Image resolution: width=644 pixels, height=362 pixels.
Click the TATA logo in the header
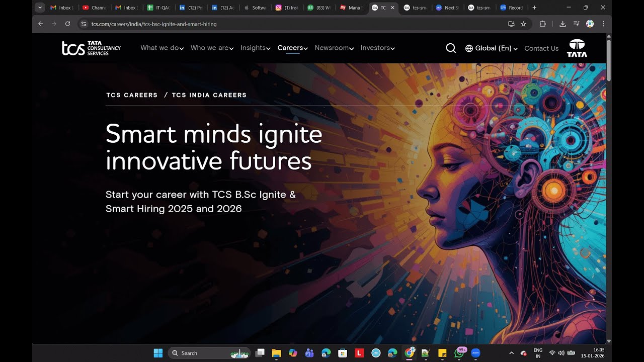pyautogui.click(x=577, y=48)
